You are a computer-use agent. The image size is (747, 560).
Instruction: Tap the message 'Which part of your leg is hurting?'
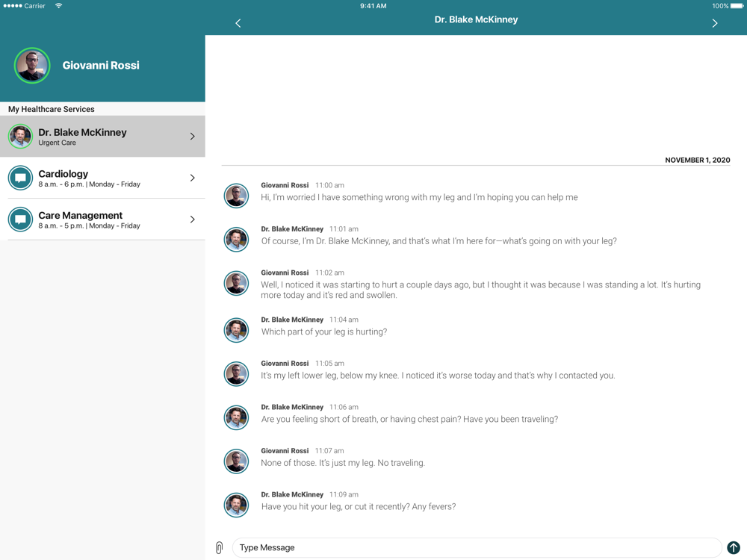324,332
